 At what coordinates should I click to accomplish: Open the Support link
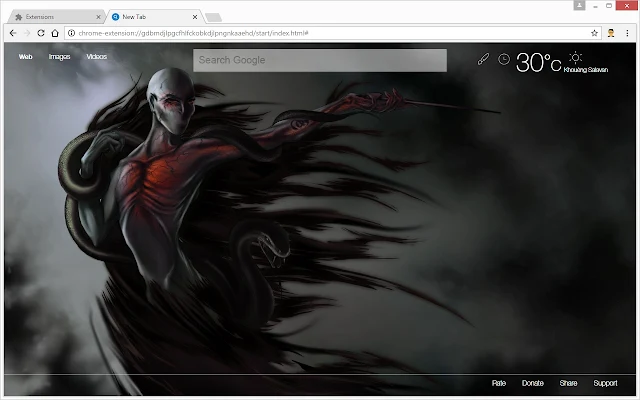pyautogui.click(x=605, y=383)
